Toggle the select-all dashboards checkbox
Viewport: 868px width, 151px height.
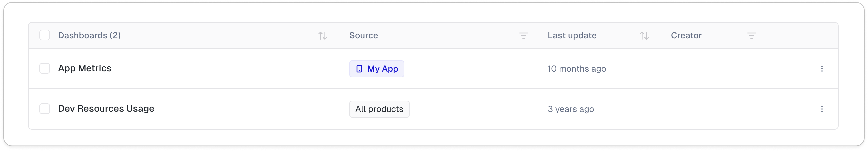[44, 35]
